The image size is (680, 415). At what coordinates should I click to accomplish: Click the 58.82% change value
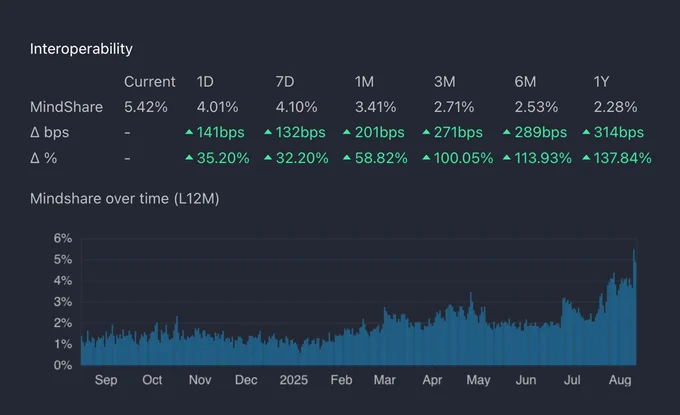tap(381, 158)
